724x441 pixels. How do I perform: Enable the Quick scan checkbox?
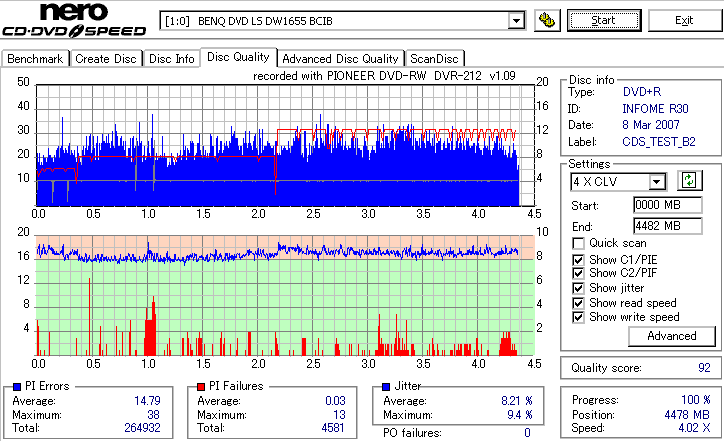[578, 243]
